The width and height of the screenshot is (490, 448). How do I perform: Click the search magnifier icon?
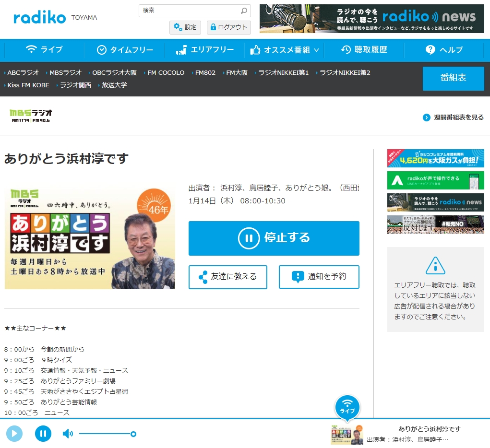click(x=244, y=11)
